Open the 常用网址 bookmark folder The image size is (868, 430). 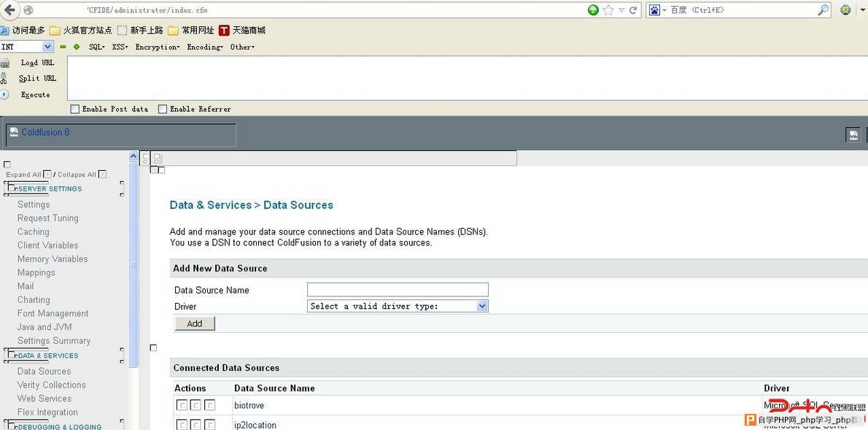click(x=191, y=31)
